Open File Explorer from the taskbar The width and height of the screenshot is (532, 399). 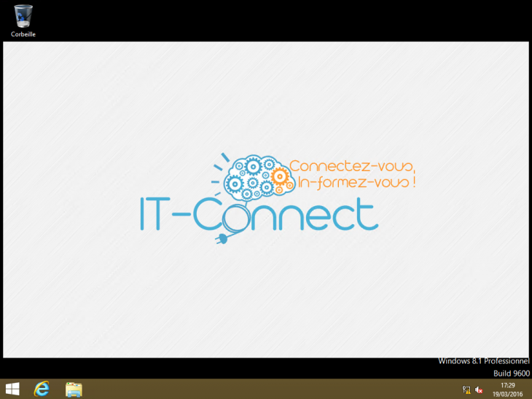tap(74, 389)
